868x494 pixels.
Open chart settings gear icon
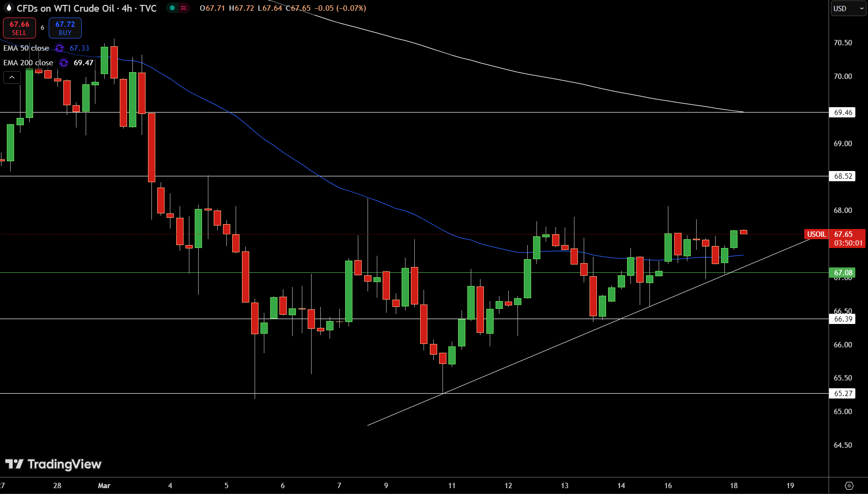(x=849, y=486)
